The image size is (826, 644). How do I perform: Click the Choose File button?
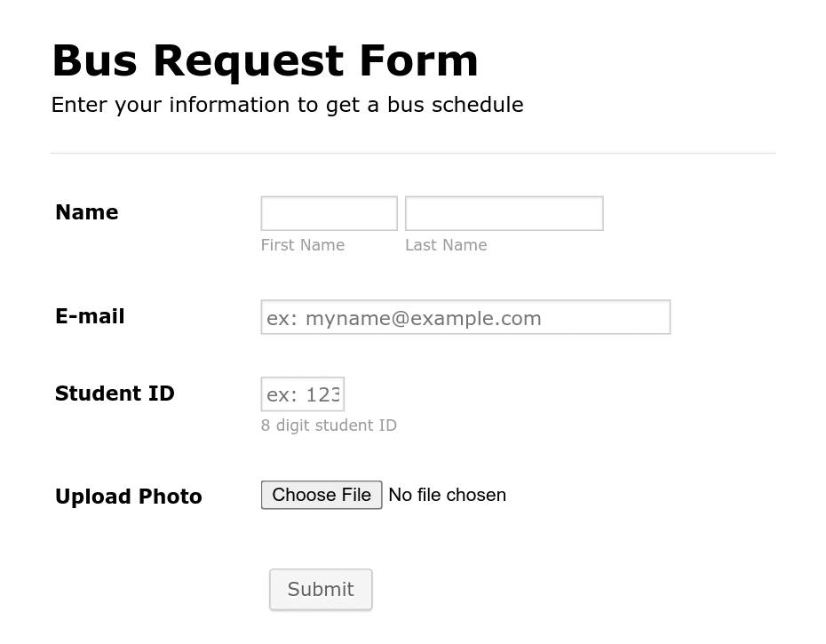coord(321,495)
